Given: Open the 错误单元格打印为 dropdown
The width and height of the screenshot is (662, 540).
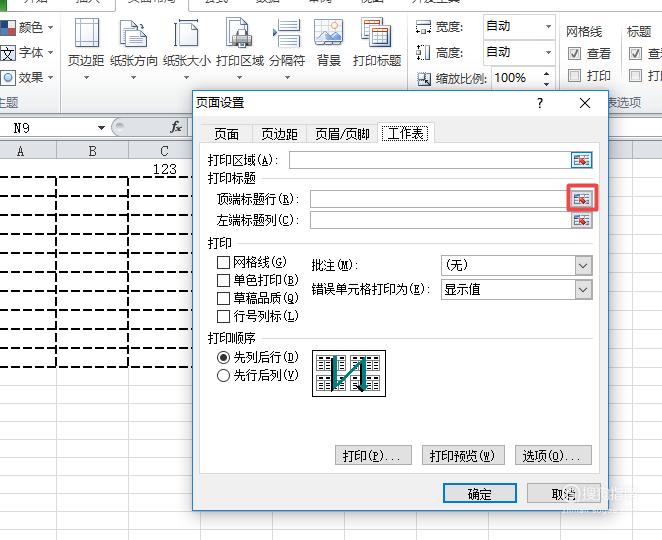Looking at the screenshot, I should [x=583, y=290].
